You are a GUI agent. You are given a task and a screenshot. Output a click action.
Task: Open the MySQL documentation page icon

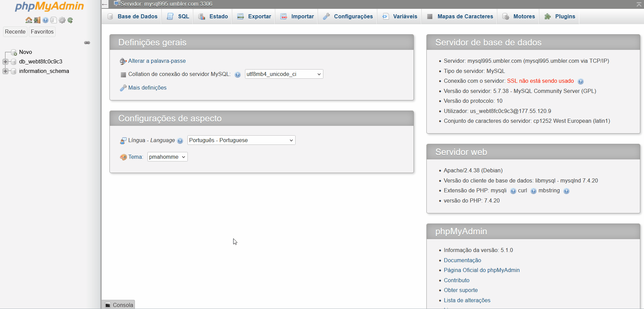coord(54,20)
